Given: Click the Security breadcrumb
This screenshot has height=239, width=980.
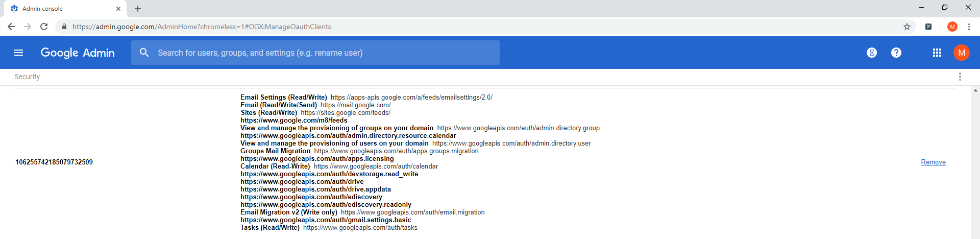Looking at the screenshot, I should [27, 77].
